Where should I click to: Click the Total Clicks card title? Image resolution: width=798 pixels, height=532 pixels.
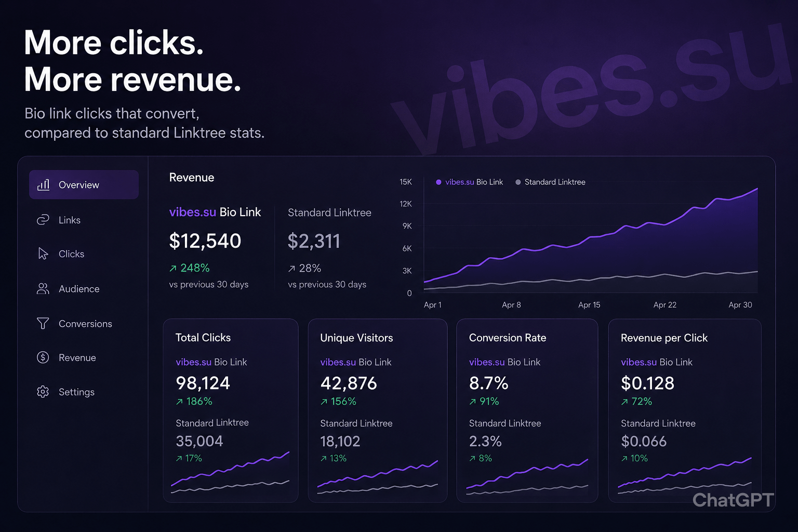tap(203, 338)
